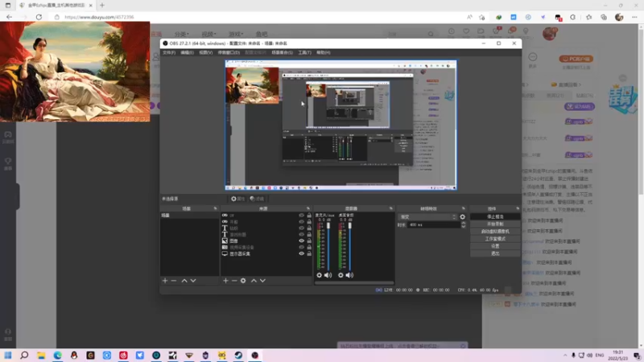Image resolution: width=644 pixels, height=362 pixels.
Task: Click 属性 properties button above panels
Action: (x=237, y=199)
